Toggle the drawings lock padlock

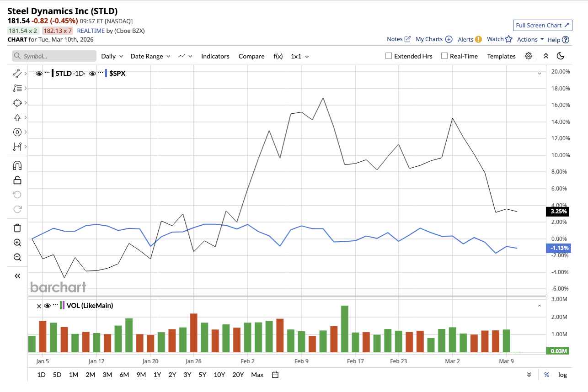[x=17, y=180]
